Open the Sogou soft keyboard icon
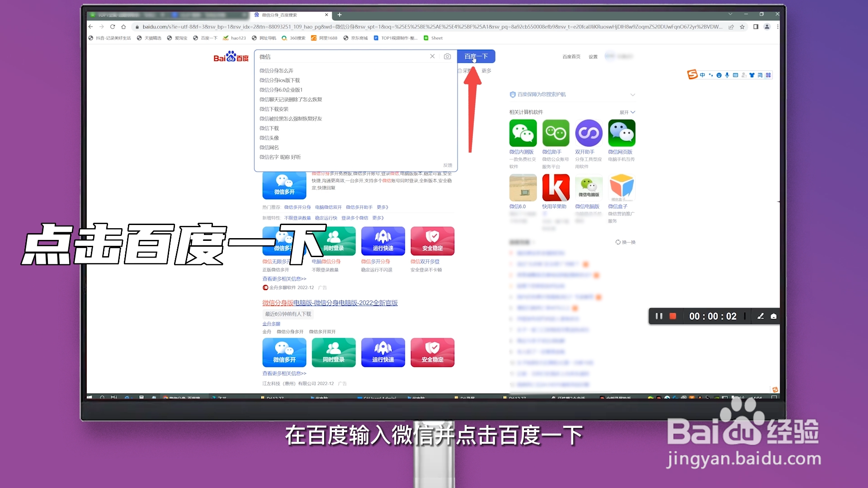868x488 pixels. coord(736,75)
